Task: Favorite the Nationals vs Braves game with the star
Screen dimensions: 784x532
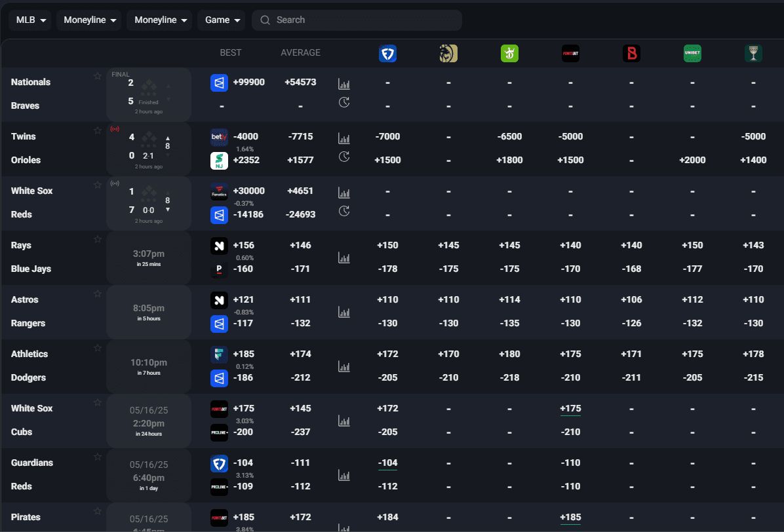Action: click(97, 76)
